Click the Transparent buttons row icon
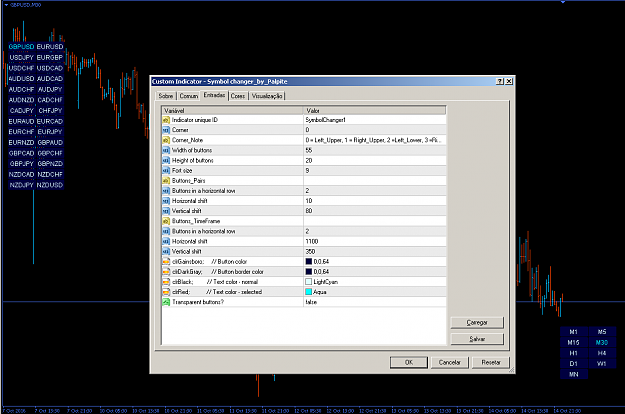Screen dimensions: 625x414 coord(166,302)
